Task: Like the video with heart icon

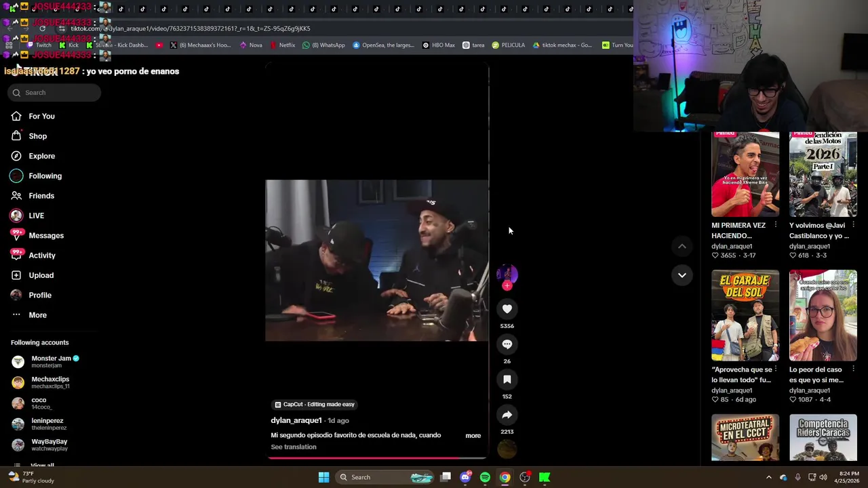Action: (507, 309)
